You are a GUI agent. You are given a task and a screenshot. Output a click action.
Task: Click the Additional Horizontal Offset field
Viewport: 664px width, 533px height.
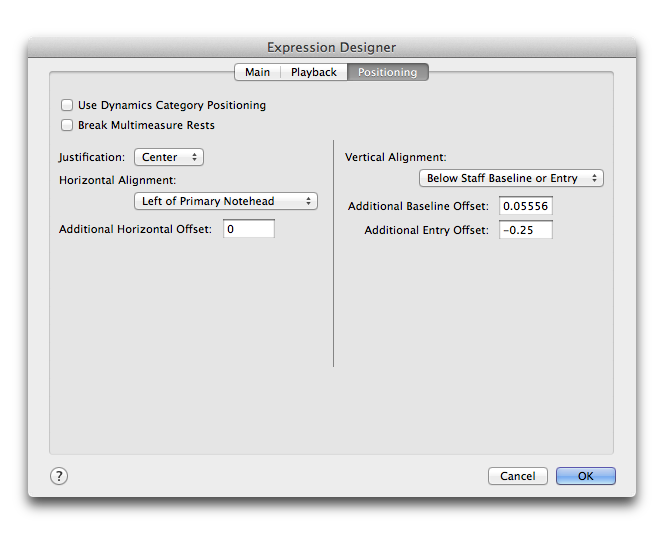pos(249,229)
